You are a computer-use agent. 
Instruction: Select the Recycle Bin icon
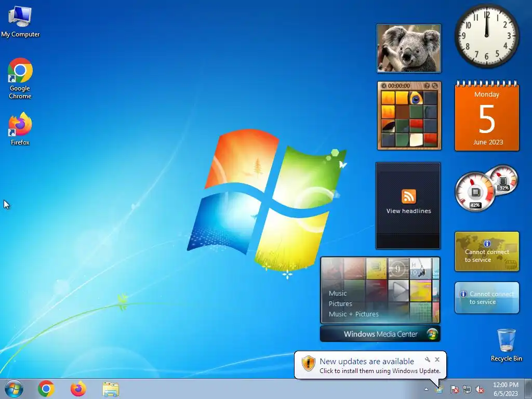pyautogui.click(x=506, y=345)
